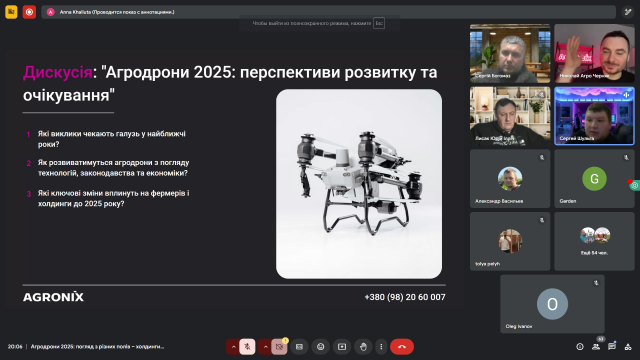The height and width of the screenshot is (360, 640).
Task: Click Anna Khaliuta presenter bar
Action: point(328,12)
